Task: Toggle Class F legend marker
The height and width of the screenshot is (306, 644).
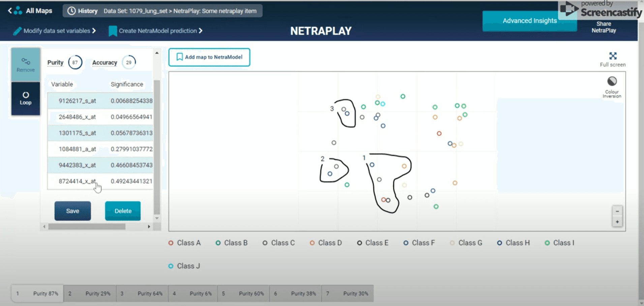Action: click(406, 243)
